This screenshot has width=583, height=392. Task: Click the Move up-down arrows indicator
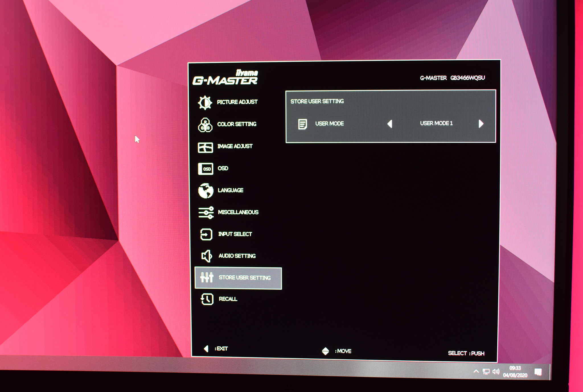coord(325,351)
